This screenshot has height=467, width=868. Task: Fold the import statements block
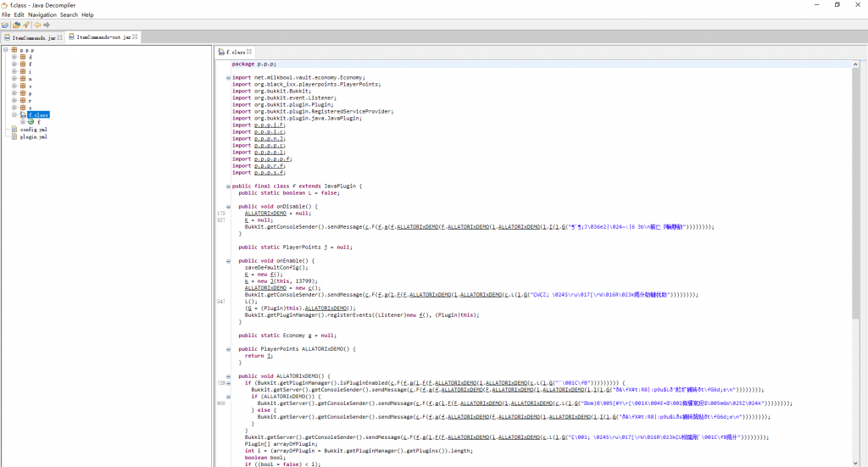click(x=228, y=78)
